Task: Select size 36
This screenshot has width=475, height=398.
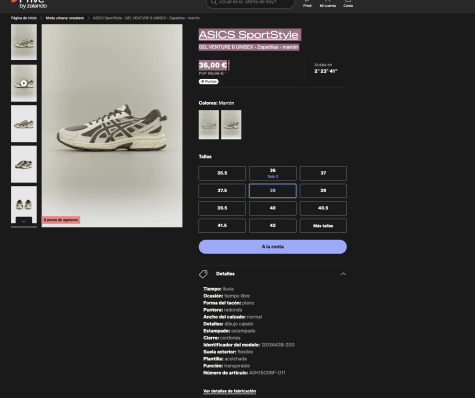Action: (273, 173)
